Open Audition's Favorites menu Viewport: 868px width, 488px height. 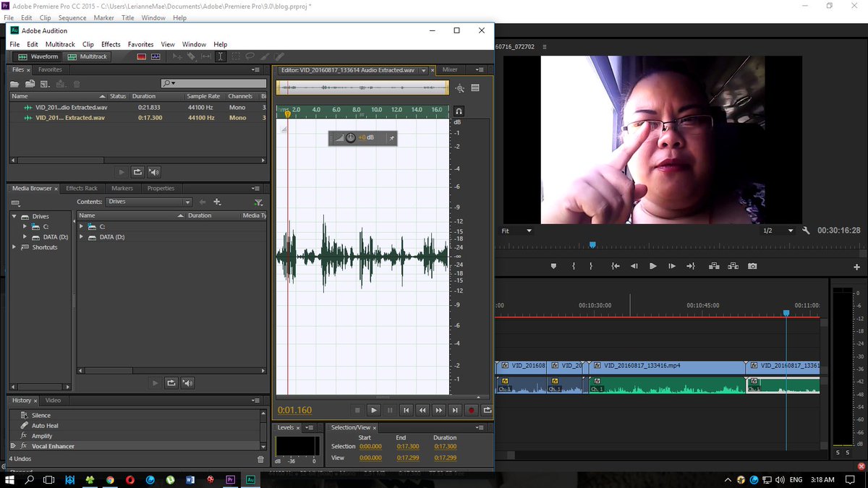pyautogui.click(x=140, y=45)
